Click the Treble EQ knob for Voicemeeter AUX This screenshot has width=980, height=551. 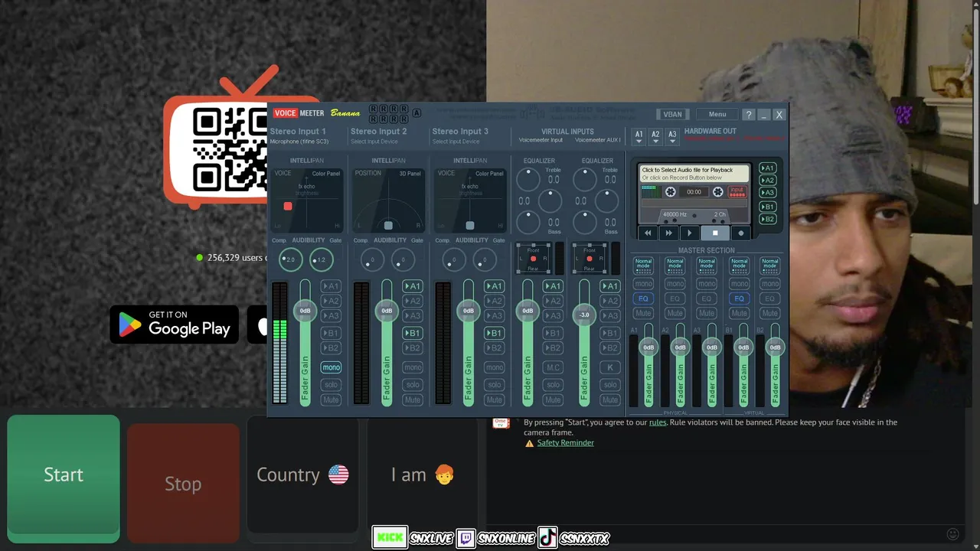(585, 180)
